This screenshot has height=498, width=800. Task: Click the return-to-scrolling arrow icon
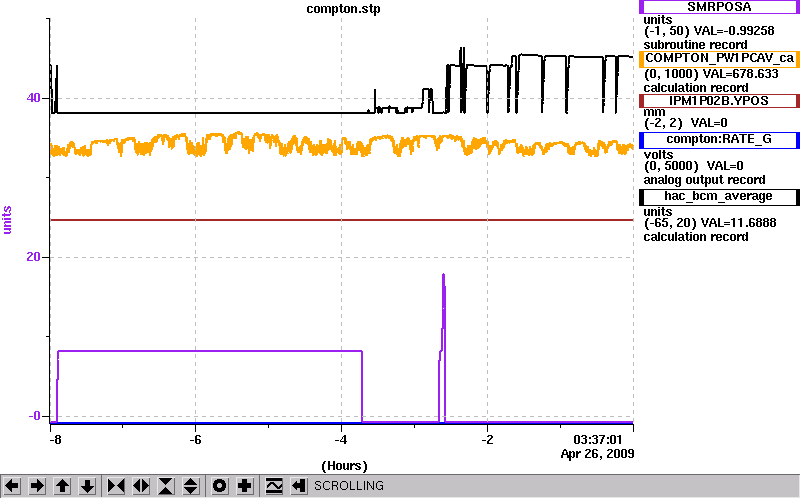(298, 486)
